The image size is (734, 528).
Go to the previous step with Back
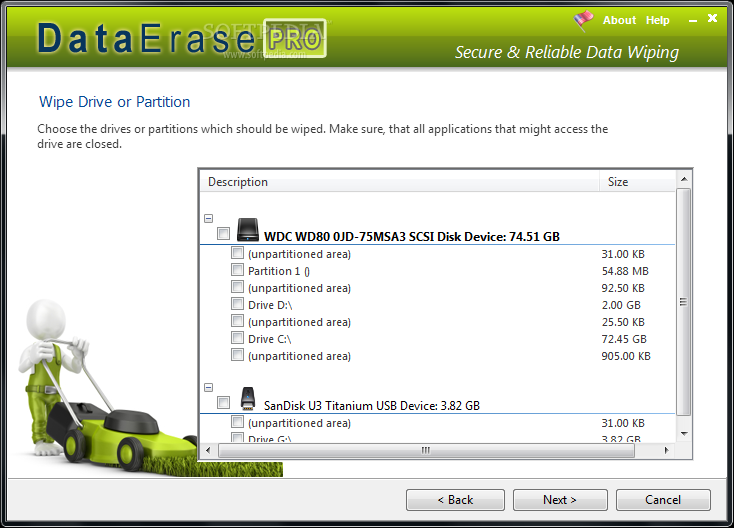point(455,500)
